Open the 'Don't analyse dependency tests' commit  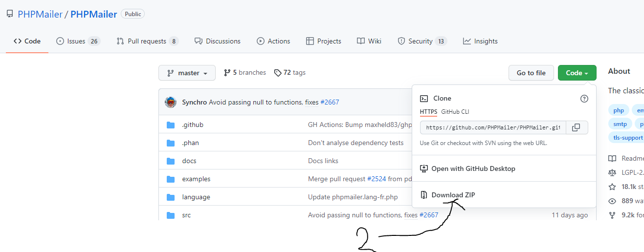click(356, 143)
